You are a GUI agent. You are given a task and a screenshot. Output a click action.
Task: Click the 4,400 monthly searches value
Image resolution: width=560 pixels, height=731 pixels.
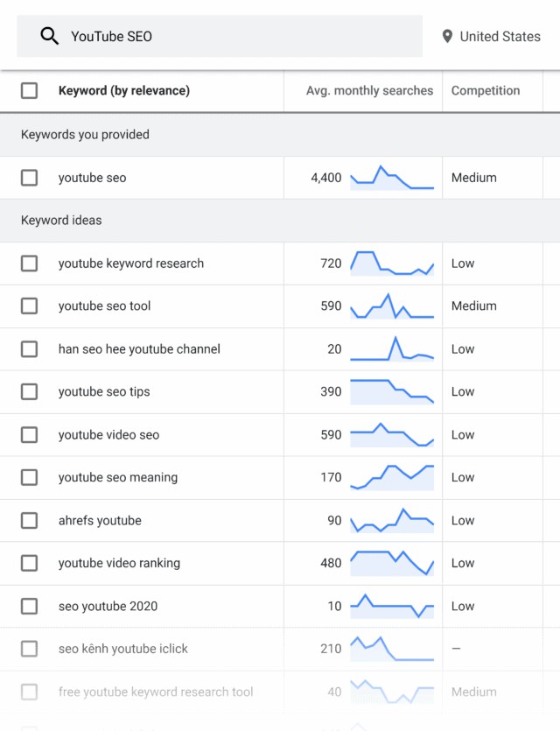[326, 178]
